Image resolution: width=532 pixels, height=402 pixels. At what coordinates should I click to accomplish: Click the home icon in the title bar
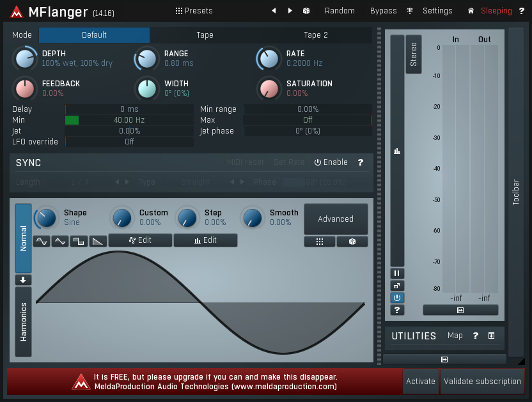point(471,11)
